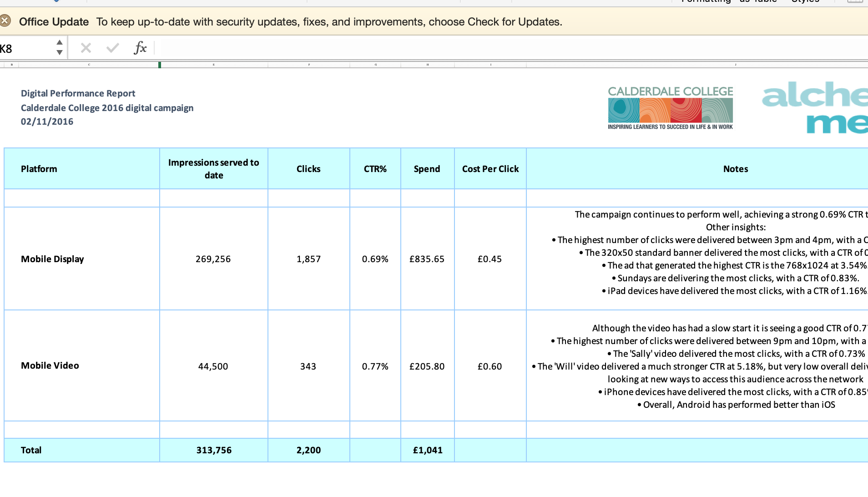
Task: Select the £0.45 cost per click cell
Action: 490,259
